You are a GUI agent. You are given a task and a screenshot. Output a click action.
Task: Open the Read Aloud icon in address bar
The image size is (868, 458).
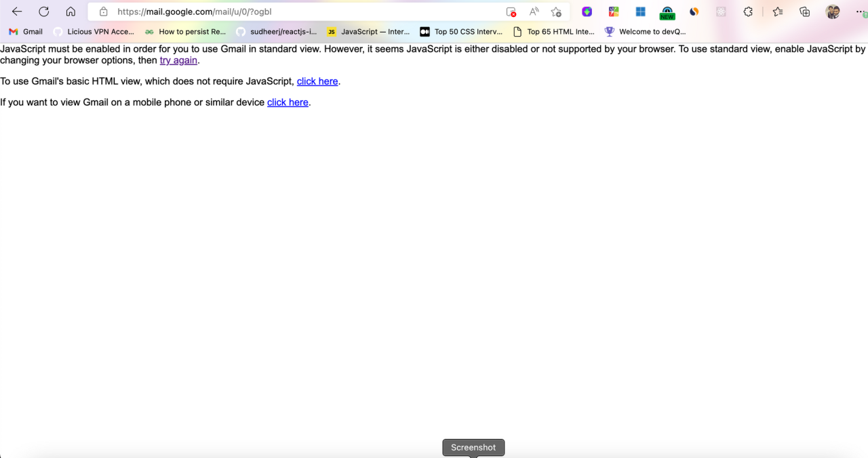[534, 12]
